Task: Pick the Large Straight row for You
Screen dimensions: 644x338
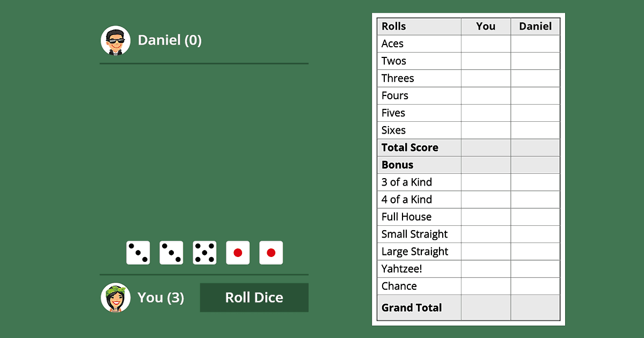Action: pyautogui.click(x=486, y=251)
